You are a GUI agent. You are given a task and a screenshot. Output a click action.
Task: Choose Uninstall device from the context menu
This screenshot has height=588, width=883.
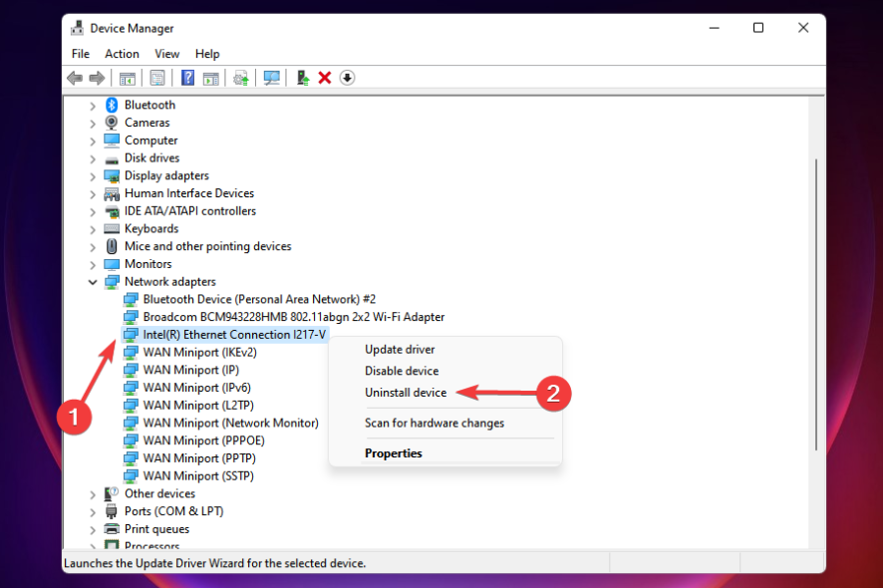pos(406,392)
